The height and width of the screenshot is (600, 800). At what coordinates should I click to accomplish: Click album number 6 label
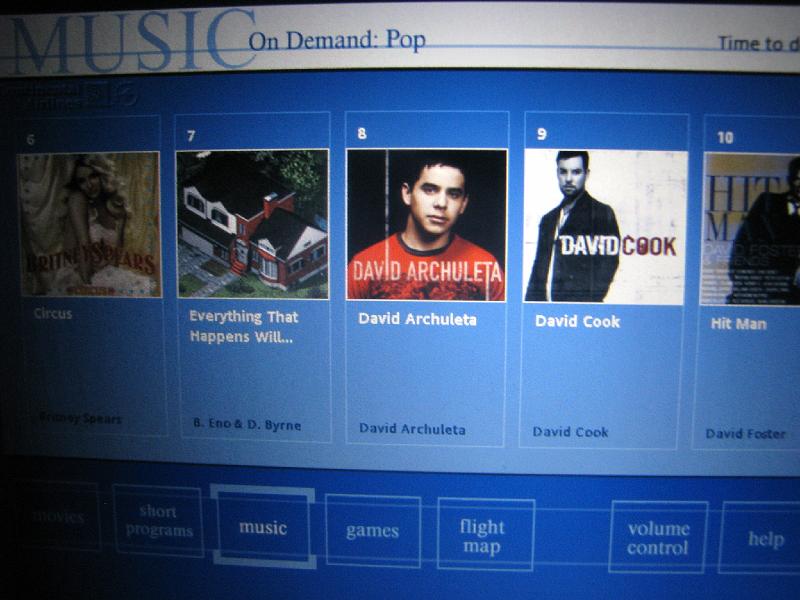[31, 139]
